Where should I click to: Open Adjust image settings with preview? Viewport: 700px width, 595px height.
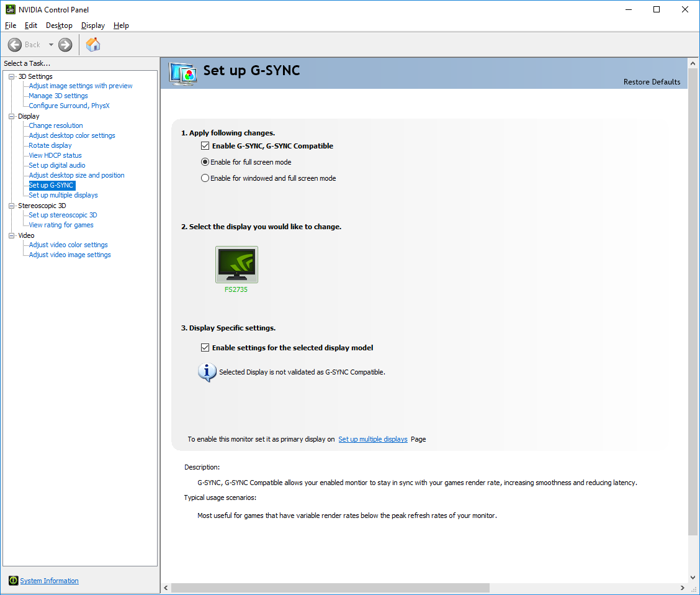pyautogui.click(x=80, y=86)
